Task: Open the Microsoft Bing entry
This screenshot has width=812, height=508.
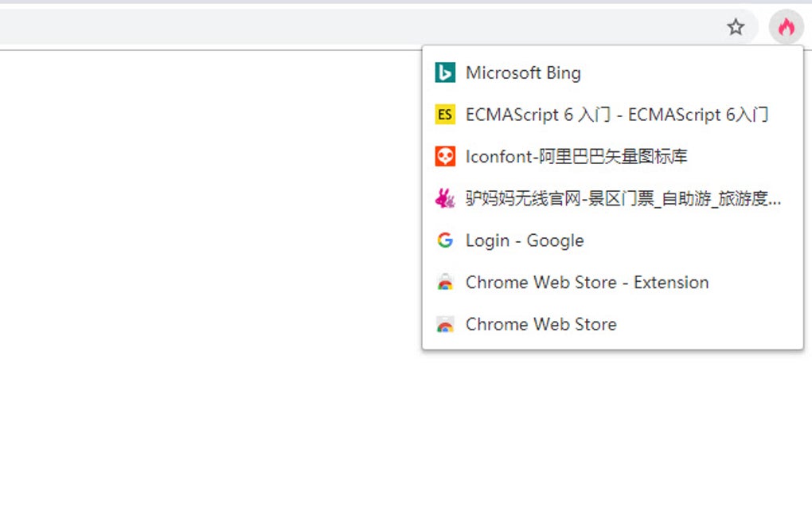Action: coord(523,72)
